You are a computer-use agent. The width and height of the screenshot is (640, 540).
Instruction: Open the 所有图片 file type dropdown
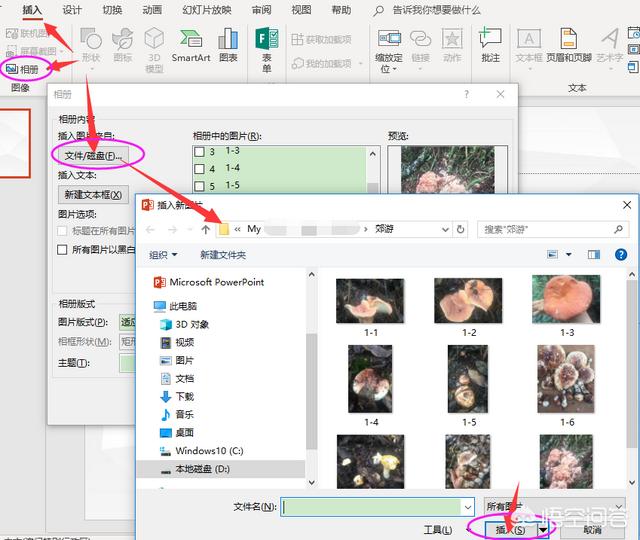point(554,507)
